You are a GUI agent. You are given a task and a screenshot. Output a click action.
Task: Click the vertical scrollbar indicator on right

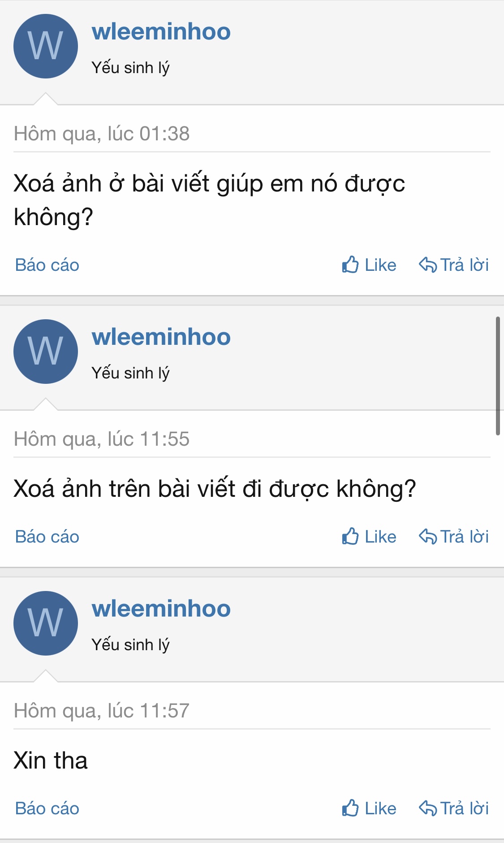tap(498, 376)
